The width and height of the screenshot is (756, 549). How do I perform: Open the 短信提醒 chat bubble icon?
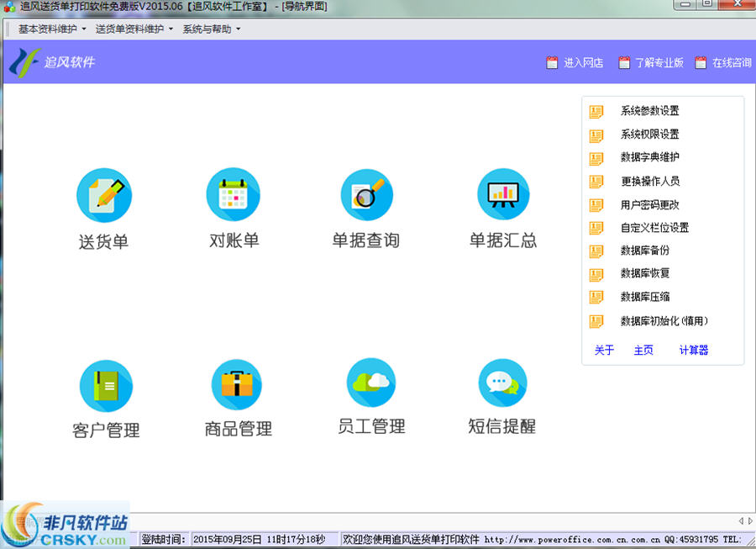pyautogui.click(x=503, y=383)
